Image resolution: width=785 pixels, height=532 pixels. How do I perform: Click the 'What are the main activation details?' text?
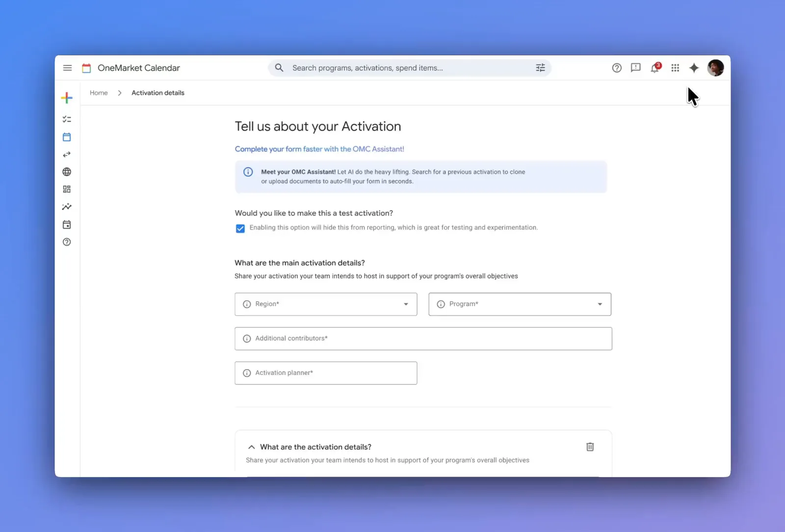click(x=300, y=263)
